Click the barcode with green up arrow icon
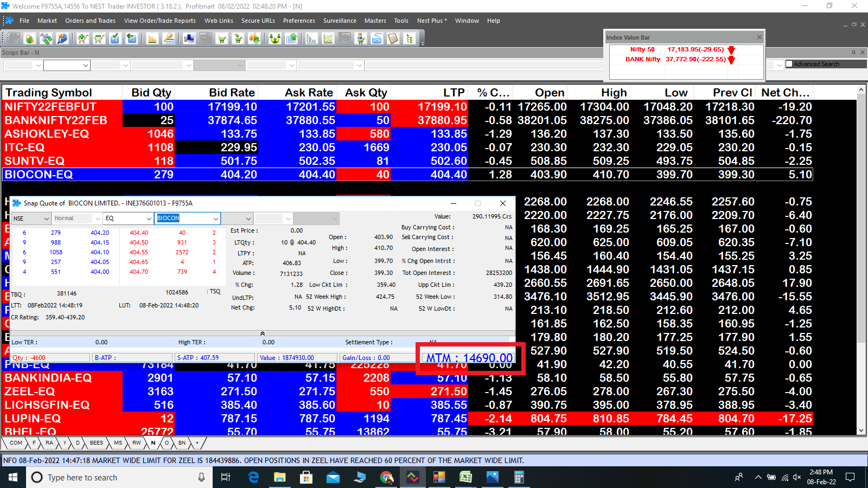The width and height of the screenshot is (868, 488). (291, 38)
